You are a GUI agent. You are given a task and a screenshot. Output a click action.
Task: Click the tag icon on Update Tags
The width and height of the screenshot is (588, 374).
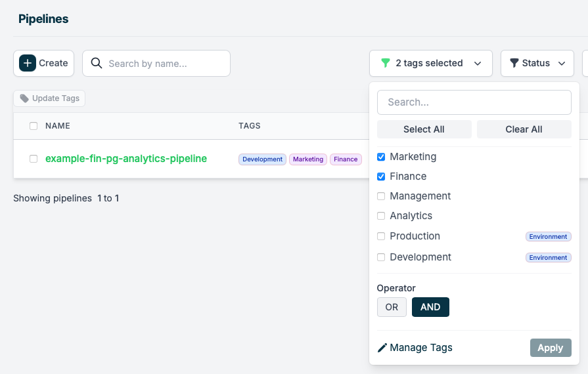tap(24, 98)
